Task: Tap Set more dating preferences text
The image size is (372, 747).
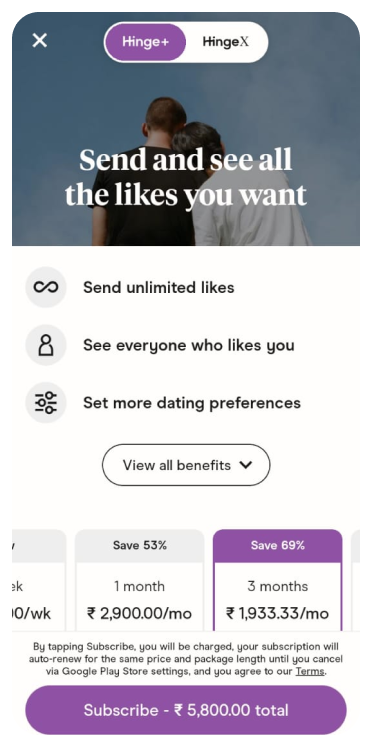Action: [192, 403]
